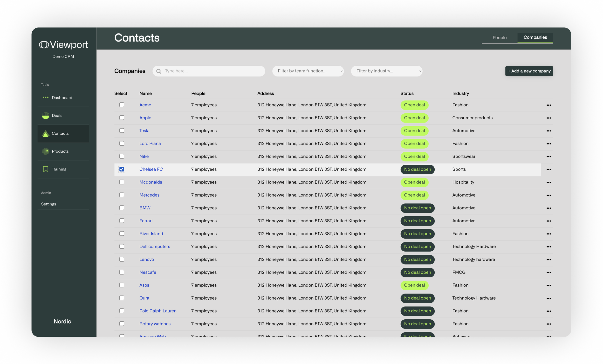
Task: Select the Training bookmark icon
Action: point(46,169)
